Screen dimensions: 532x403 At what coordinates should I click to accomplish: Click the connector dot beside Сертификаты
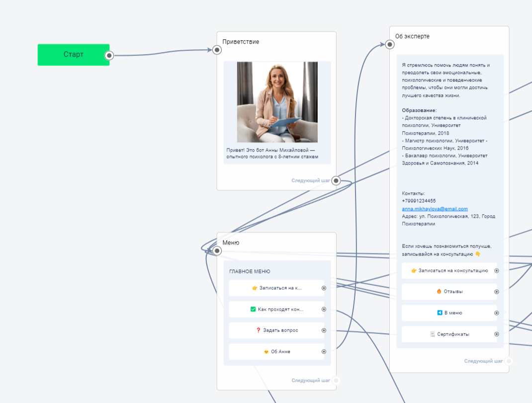(496, 334)
